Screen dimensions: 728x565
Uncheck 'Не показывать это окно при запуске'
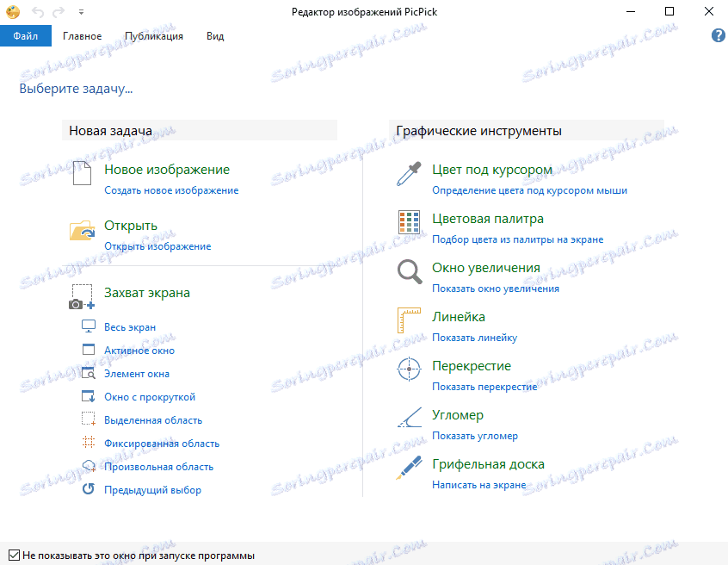14,555
